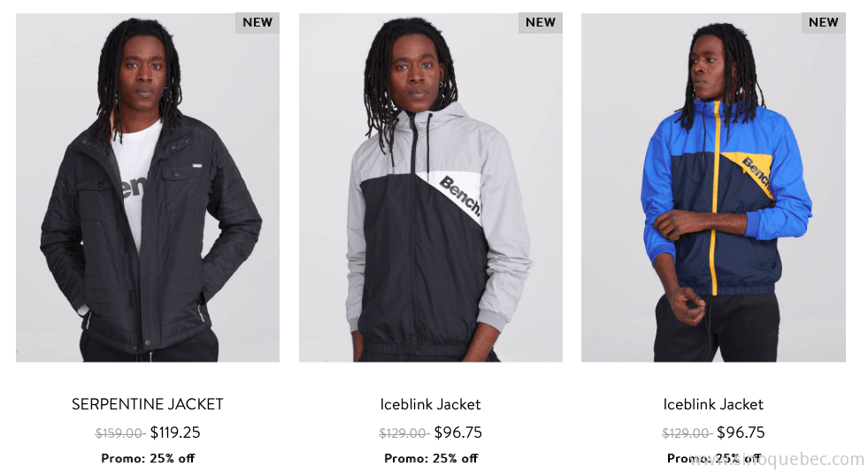Open the Serpentine Jacket product photo
This screenshot has height=474, width=868.
pyautogui.click(x=147, y=187)
